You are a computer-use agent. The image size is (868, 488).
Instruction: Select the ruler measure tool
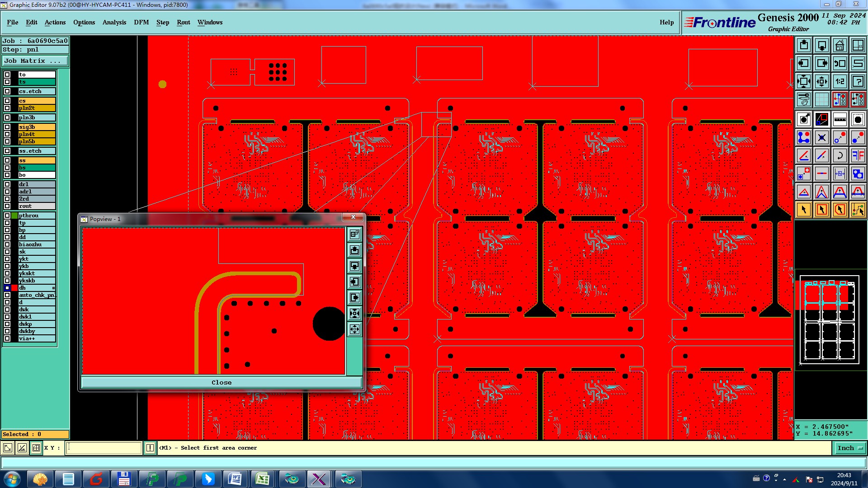(x=840, y=119)
